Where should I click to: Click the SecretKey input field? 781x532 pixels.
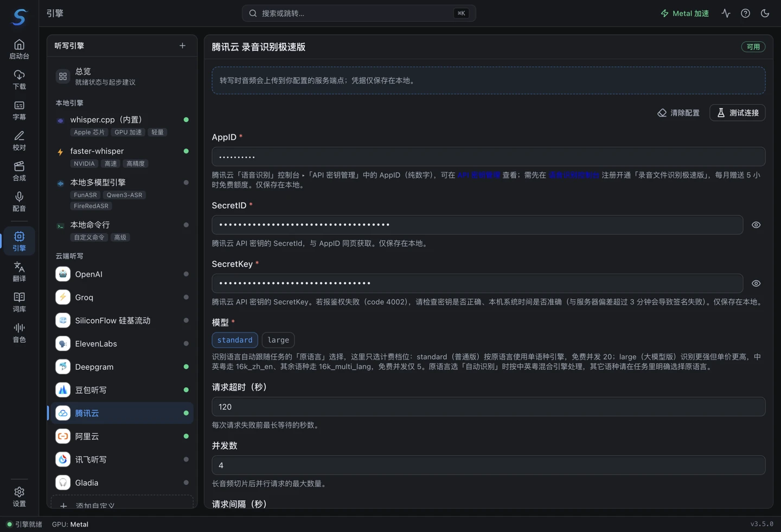(477, 284)
